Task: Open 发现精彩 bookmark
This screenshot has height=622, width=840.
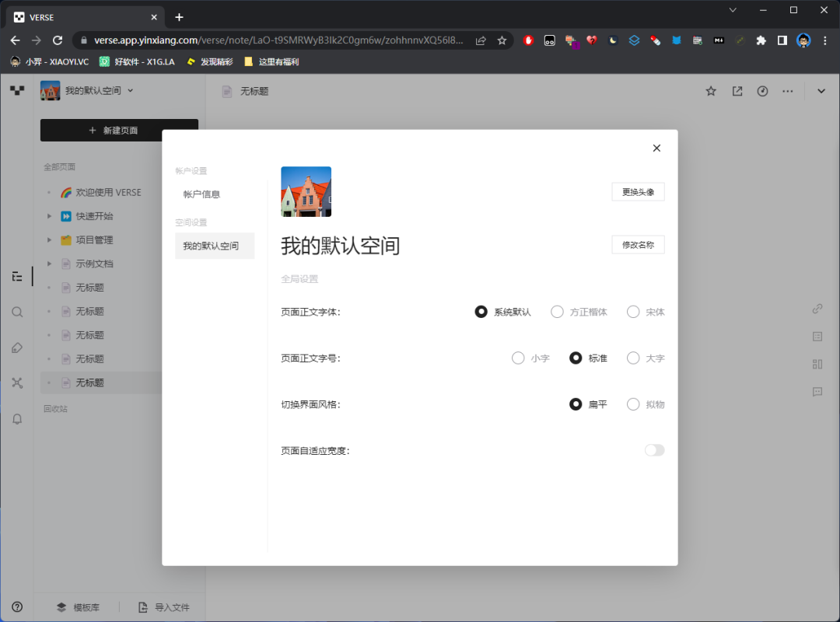Action: tap(209, 61)
